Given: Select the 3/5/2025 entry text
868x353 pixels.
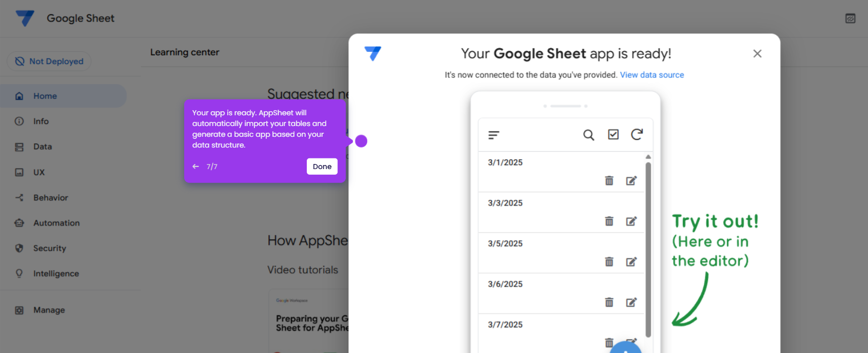Looking at the screenshot, I should click(505, 243).
